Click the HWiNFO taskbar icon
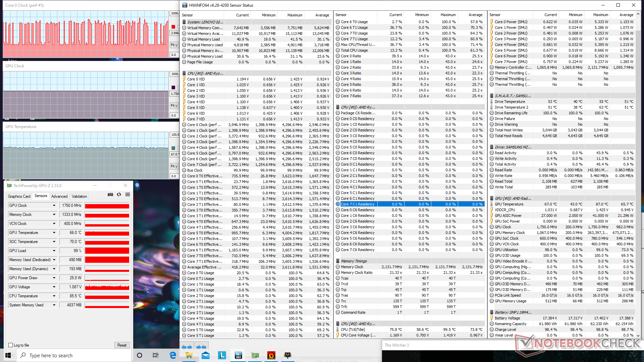 [x=238, y=355]
